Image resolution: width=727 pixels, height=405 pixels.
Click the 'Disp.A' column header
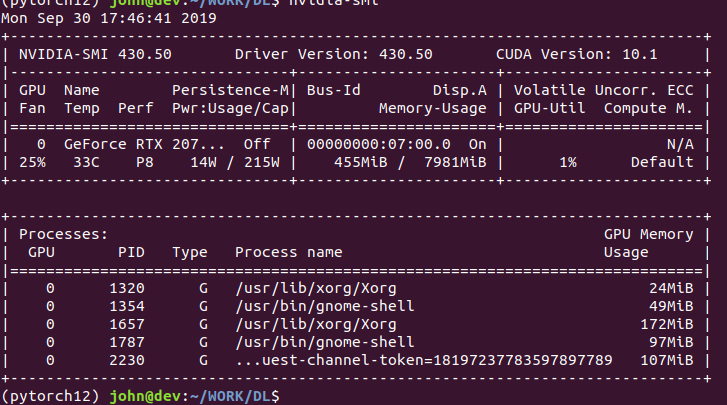(459, 90)
